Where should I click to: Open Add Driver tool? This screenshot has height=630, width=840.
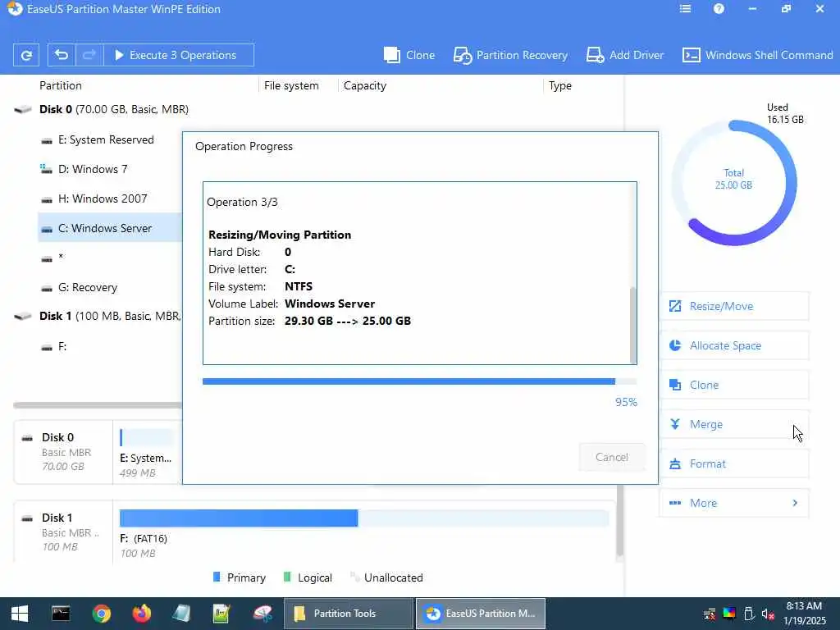tap(624, 55)
